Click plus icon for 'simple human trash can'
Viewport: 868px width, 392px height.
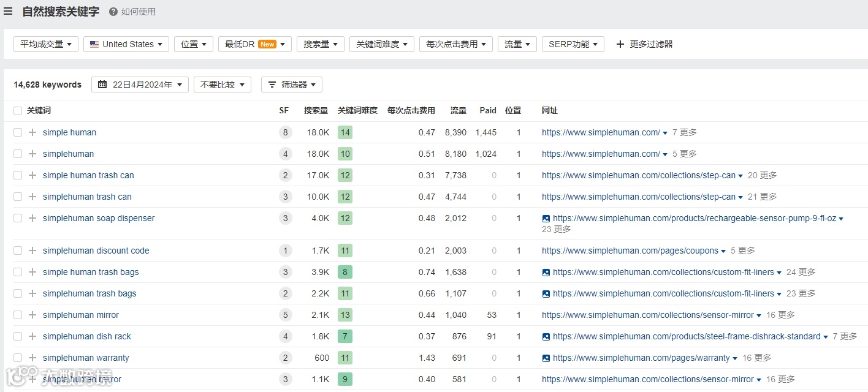tap(32, 175)
